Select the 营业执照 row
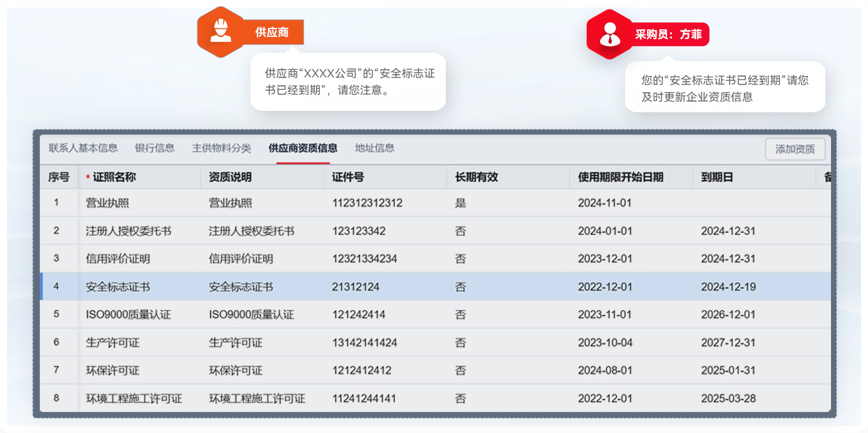This screenshot has width=868, height=433. pyautogui.click(x=107, y=203)
